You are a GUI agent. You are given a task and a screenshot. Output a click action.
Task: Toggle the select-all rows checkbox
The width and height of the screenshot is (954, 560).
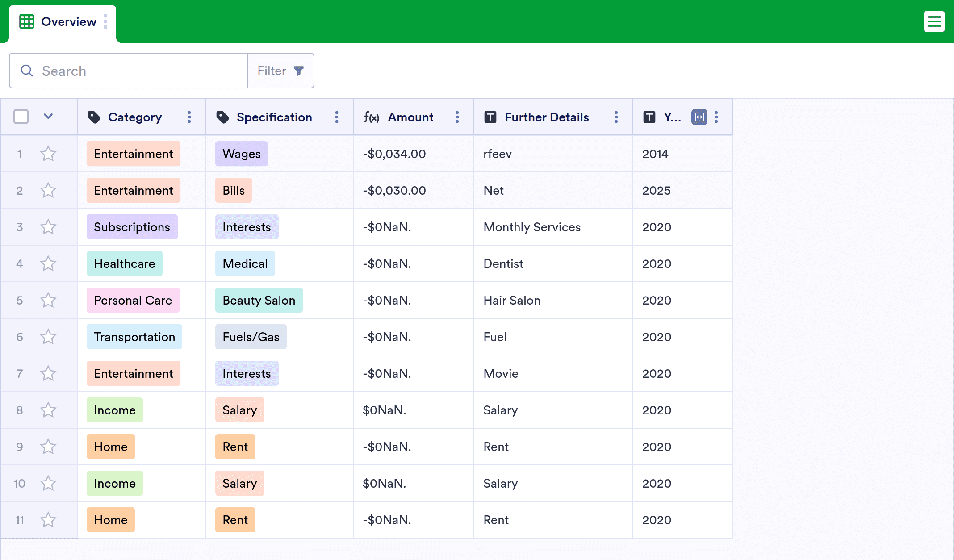[x=21, y=117]
